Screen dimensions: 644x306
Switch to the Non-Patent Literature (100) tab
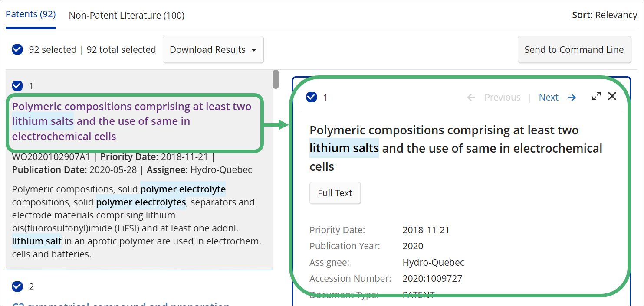coord(127,15)
